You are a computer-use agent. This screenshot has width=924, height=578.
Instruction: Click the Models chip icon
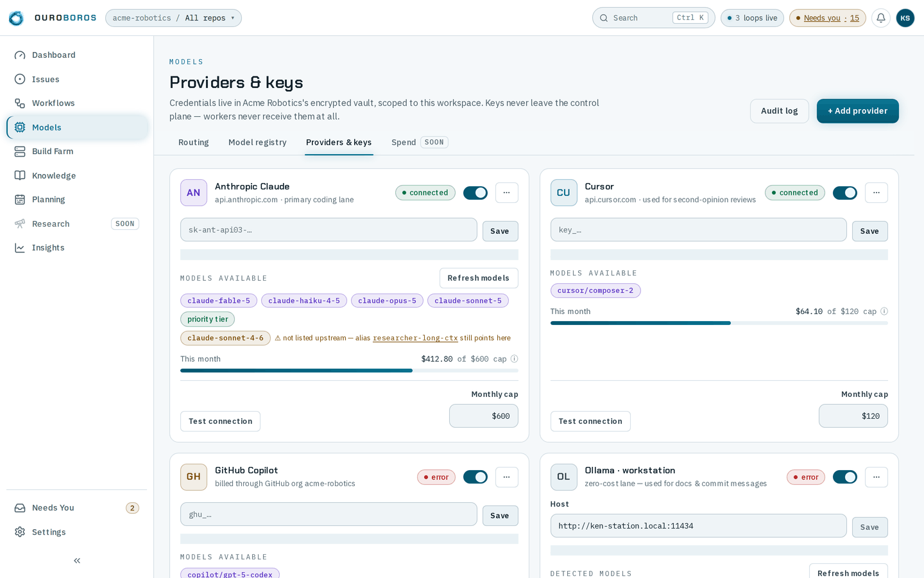click(20, 127)
